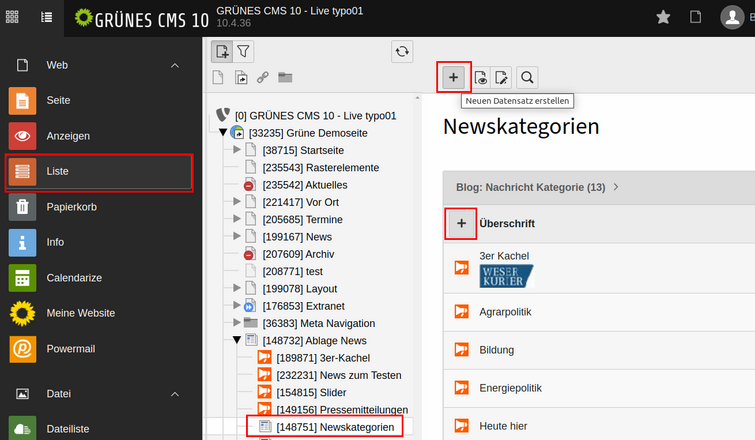Viewport: 755px width, 440px height.
Task: Select [149156] Pressemitteilungen folder
Action: coord(342,410)
